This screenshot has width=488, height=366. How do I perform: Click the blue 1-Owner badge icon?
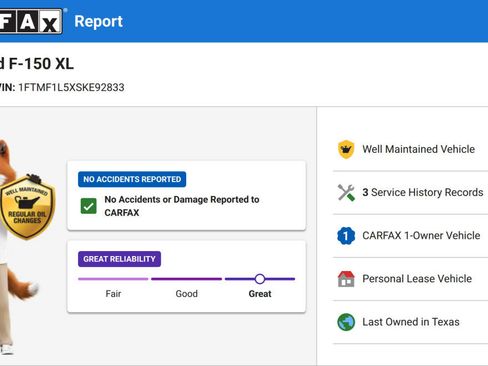346,236
